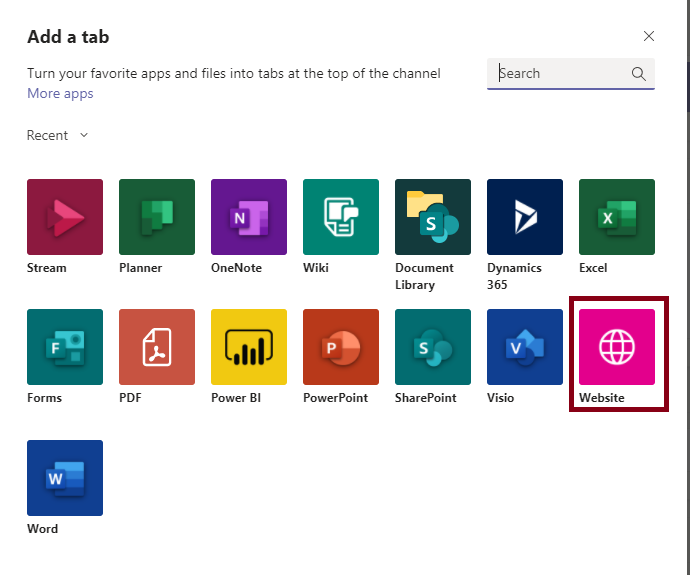
Task: Click the PowerPoint label text
Action: point(335,398)
